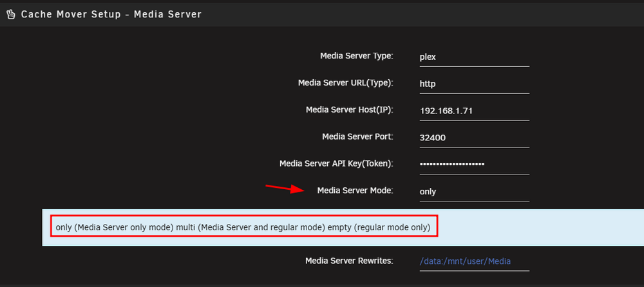This screenshot has height=287, width=644.
Task: Click the Media Server Host(IP) field
Action: (x=475, y=111)
